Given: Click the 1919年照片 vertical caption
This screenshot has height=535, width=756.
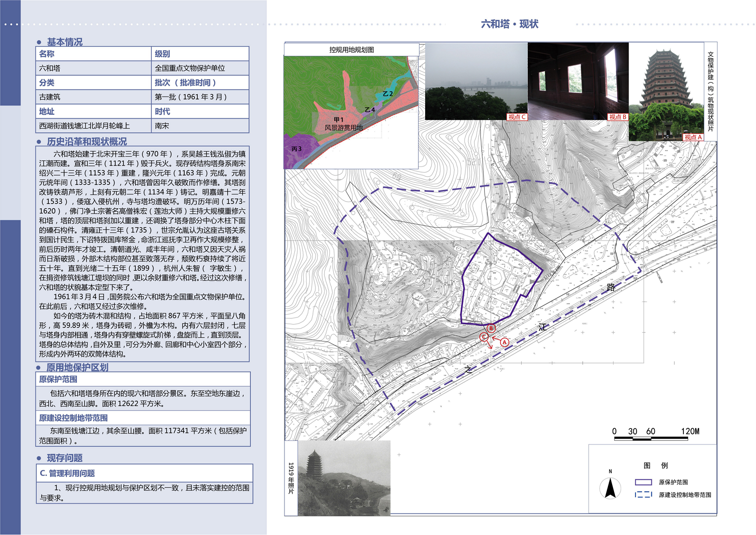Looking at the screenshot, I should 291,478.
